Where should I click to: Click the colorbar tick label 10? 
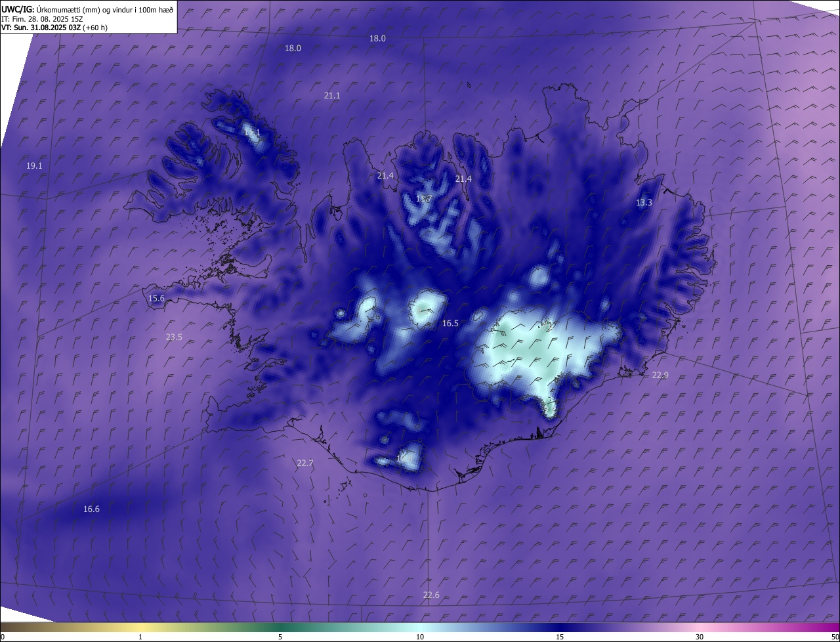[x=420, y=637]
